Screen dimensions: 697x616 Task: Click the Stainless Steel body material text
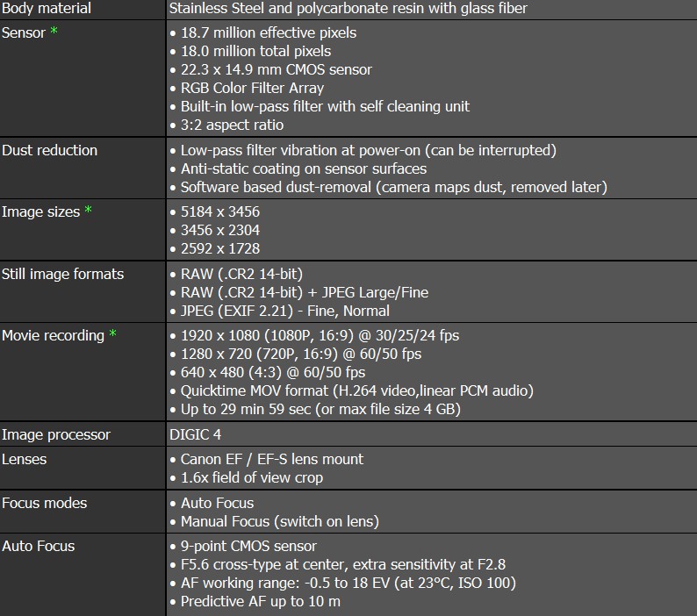348,9
